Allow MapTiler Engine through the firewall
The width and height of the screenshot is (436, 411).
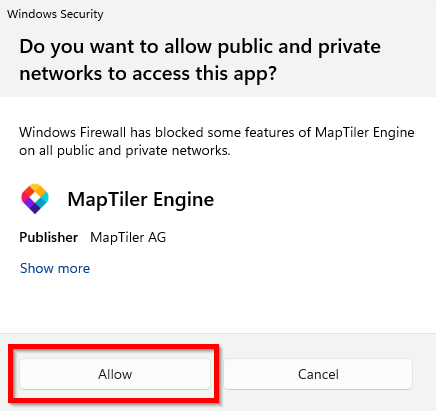click(x=115, y=374)
